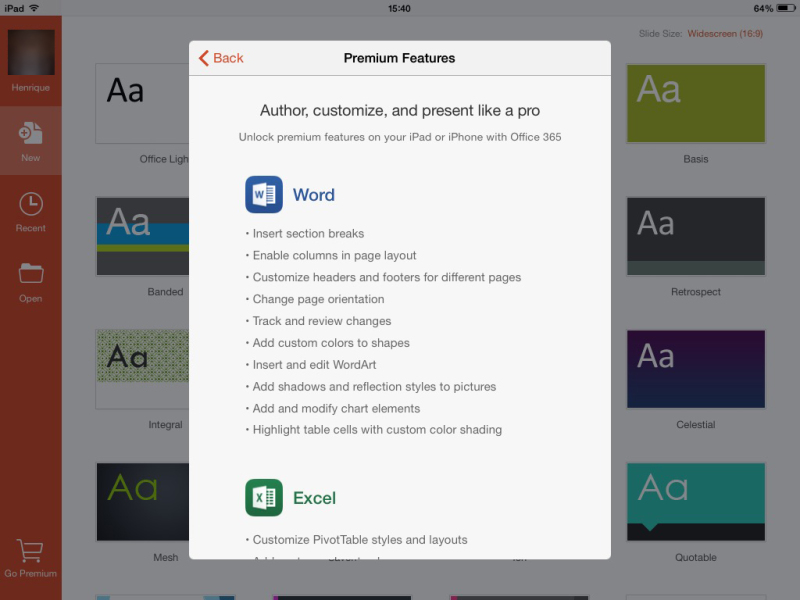This screenshot has width=800, height=600.
Task: Select the Integral theme thumbnail
Action: [142, 369]
